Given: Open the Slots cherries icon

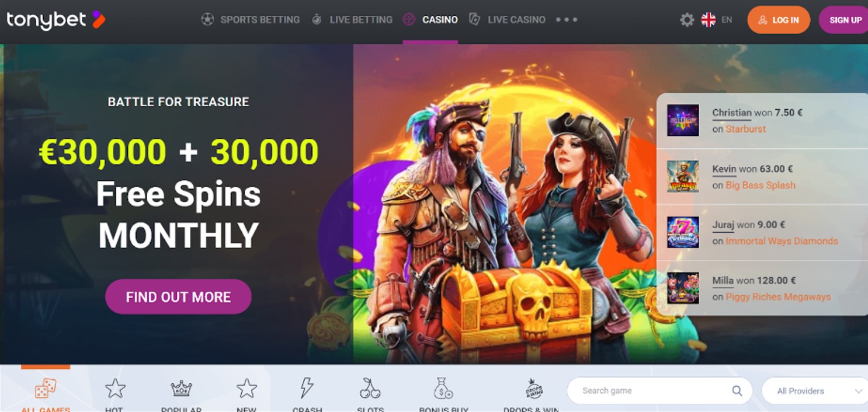Looking at the screenshot, I should click(370, 388).
